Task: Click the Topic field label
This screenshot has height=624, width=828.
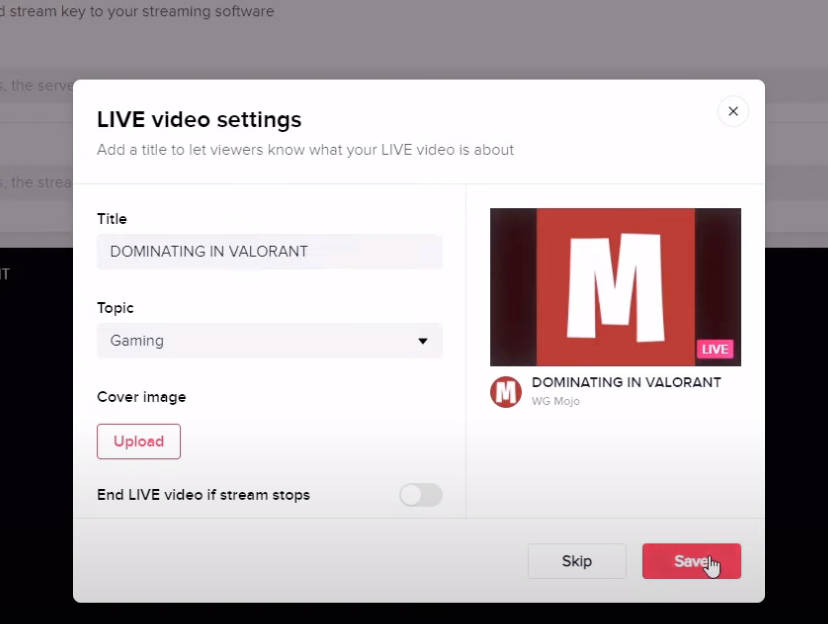Action: [115, 308]
